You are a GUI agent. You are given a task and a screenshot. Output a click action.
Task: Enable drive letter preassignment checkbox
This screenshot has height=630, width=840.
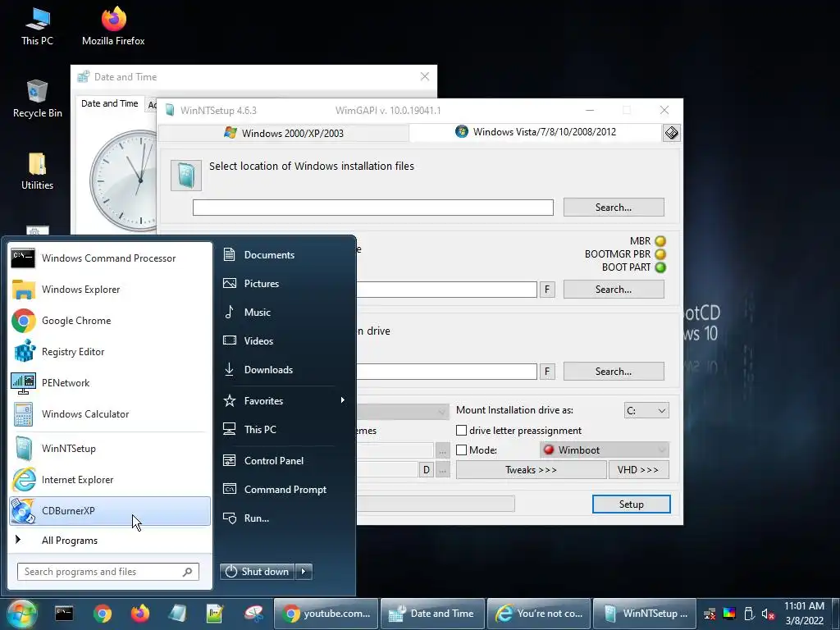click(461, 430)
